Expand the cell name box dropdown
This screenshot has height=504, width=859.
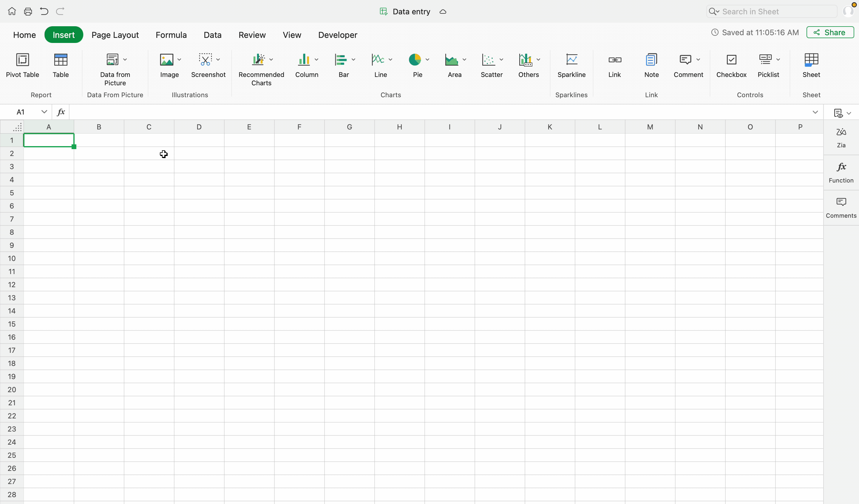pyautogui.click(x=44, y=112)
